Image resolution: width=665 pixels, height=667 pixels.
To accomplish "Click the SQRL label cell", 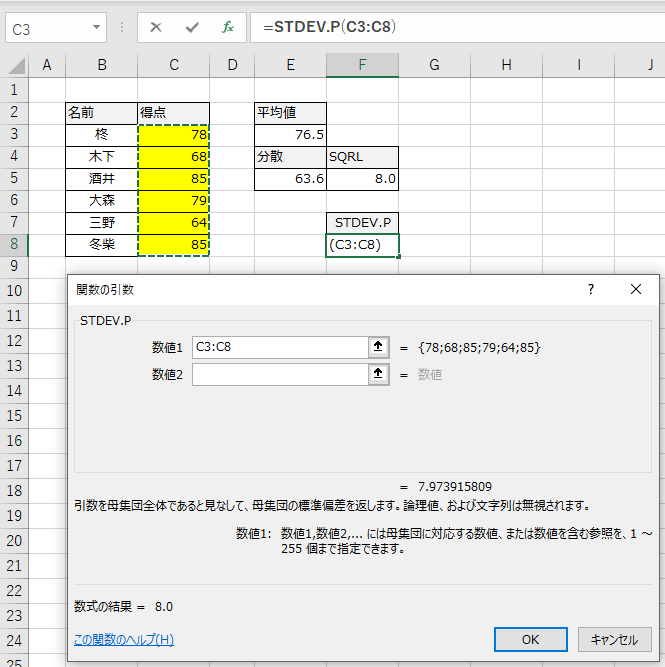I will click(x=362, y=157).
